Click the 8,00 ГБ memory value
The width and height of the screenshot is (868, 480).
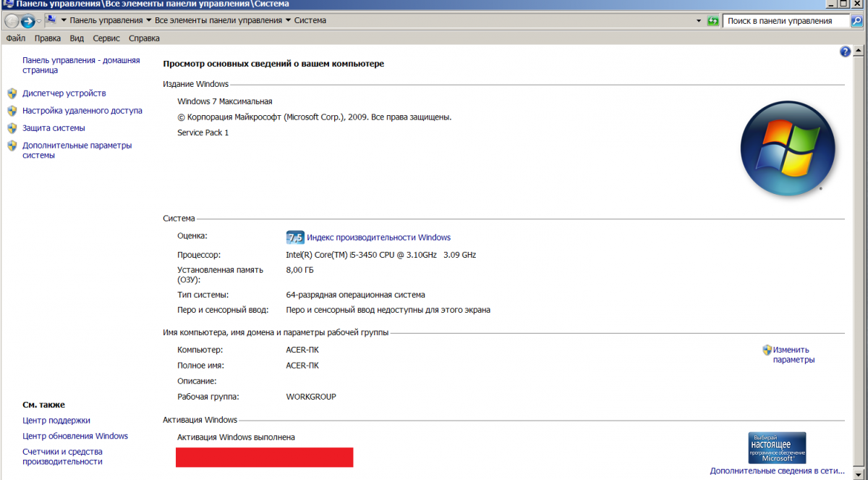tap(300, 270)
